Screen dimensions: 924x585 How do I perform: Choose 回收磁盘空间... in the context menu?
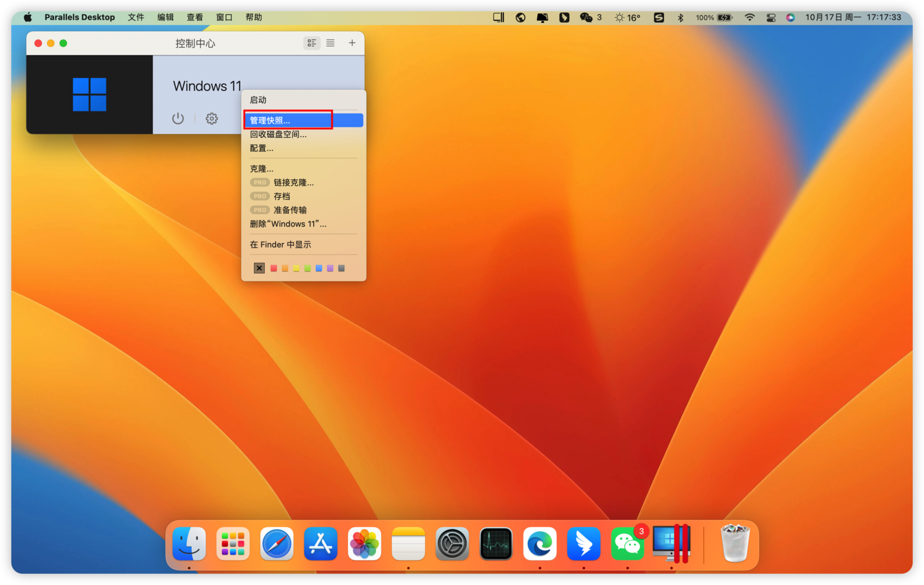304,134
